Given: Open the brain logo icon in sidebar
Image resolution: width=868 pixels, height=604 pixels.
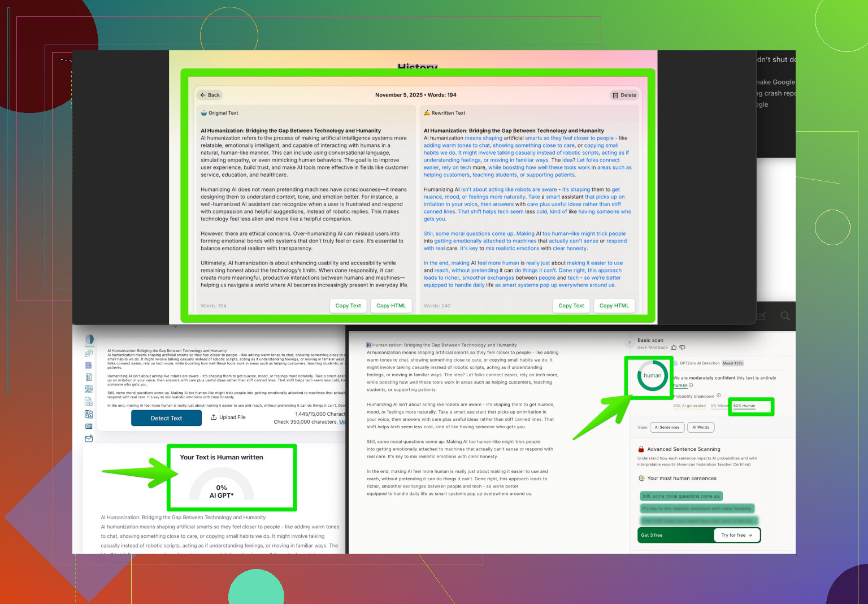Looking at the screenshot, I should click(x=89, y=340).
